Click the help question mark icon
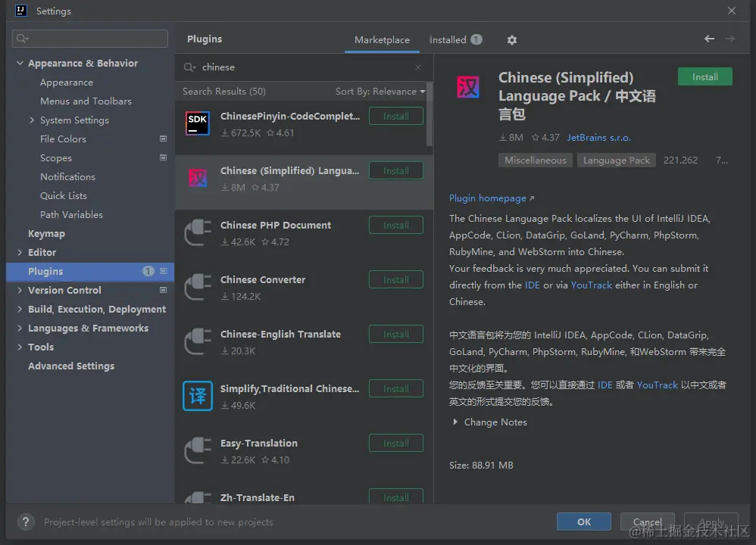This screenshot has height=545, width=756. click(26, 522)
